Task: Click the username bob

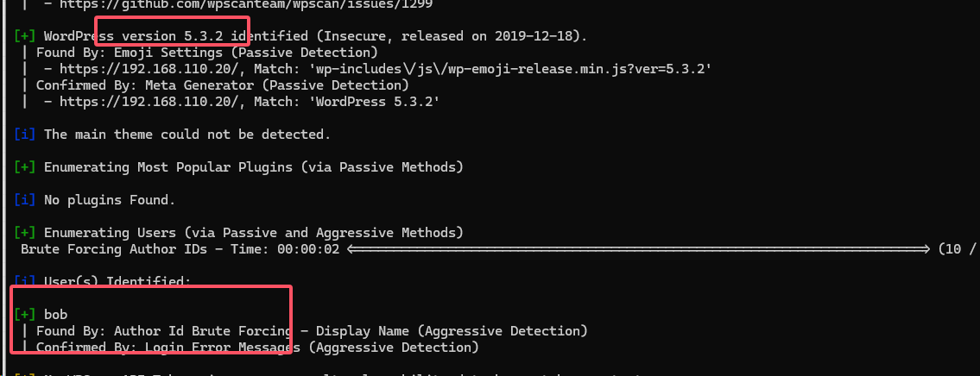Action: [55, 315]
